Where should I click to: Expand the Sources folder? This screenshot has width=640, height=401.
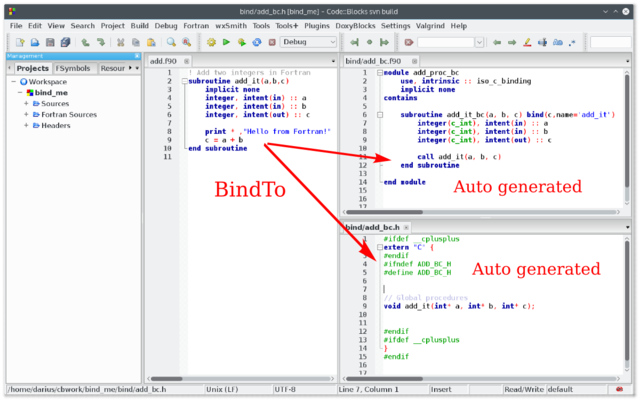[26, 104]
